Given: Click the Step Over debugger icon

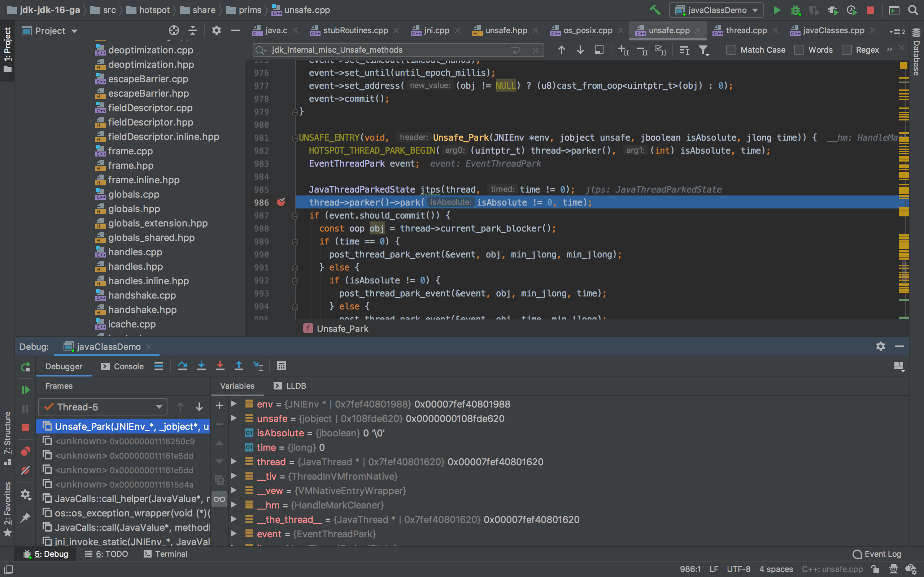Looking at the screenshot, I should (x=183, y=366).
